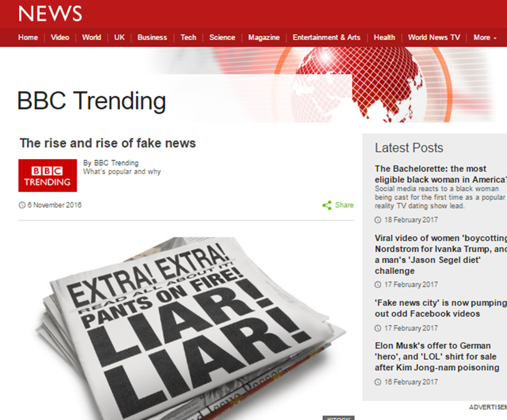Select the Tech menu item
Screen dimensions: 507x420
click(188, 37)
